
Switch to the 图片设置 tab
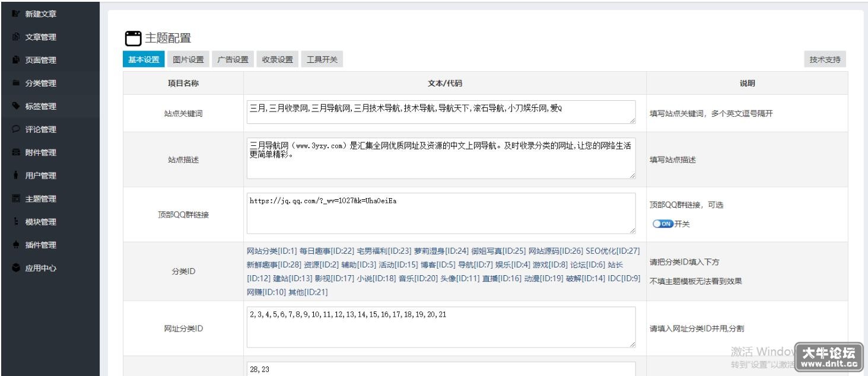pyautogui.click(x=188, y=59)
